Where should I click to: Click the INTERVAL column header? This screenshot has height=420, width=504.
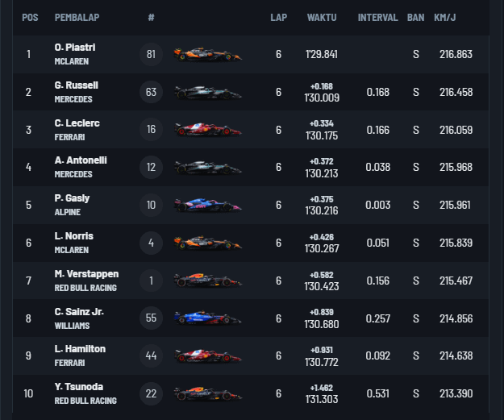pos(377,17)
